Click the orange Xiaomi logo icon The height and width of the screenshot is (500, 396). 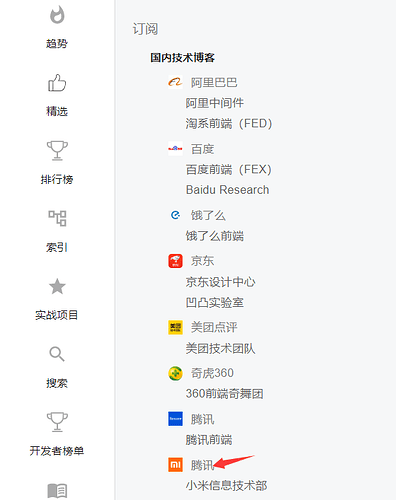click(x=175, y=465)
